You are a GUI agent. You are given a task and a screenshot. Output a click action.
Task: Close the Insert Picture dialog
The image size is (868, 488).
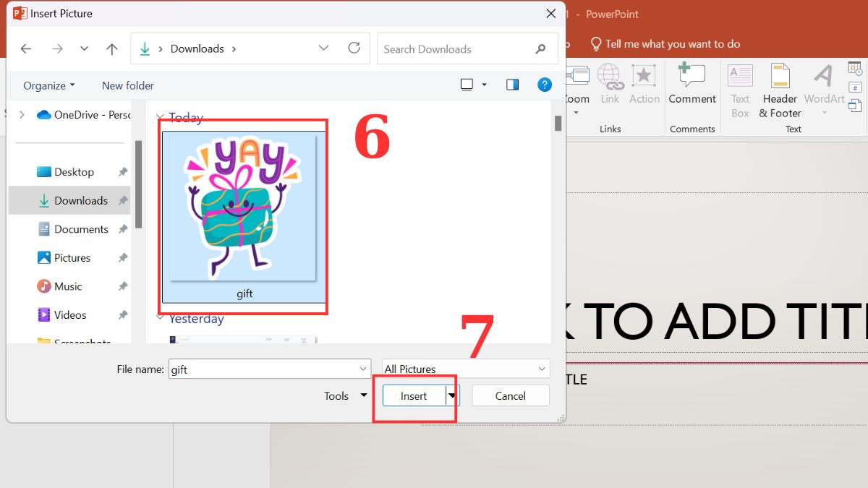551,13
